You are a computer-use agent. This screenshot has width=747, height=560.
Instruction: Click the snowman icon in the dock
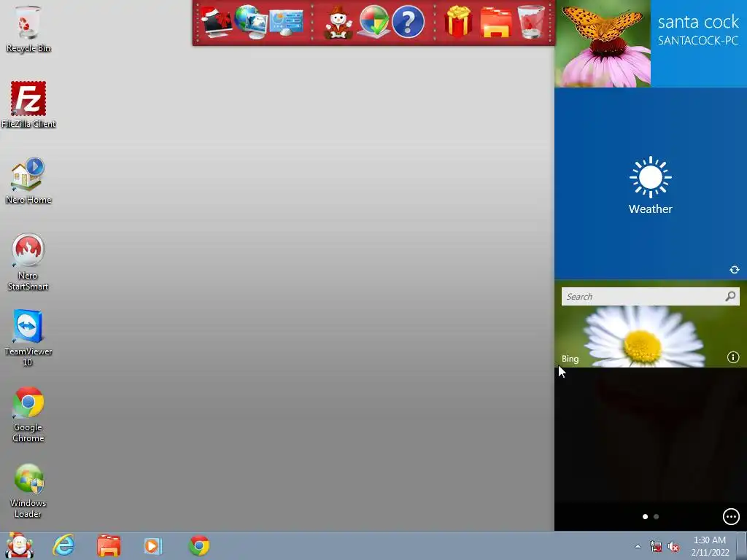(x=338, y=22)
